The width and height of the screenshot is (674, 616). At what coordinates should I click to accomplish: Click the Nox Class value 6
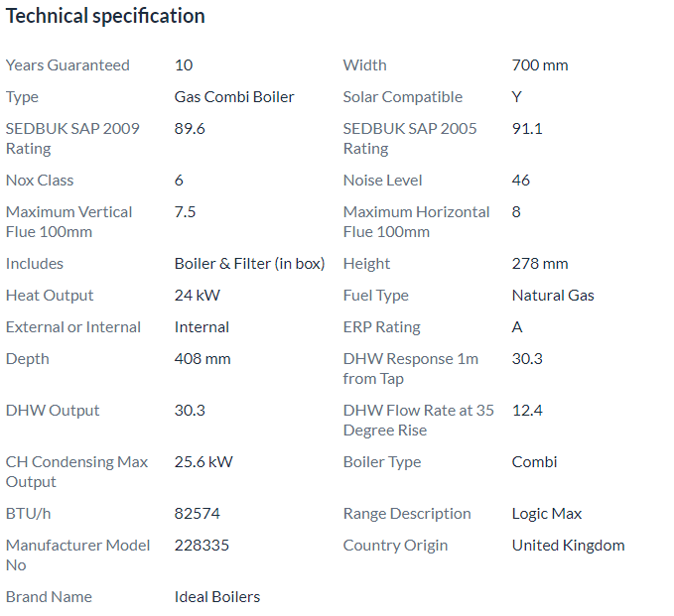tap(179, 181)
